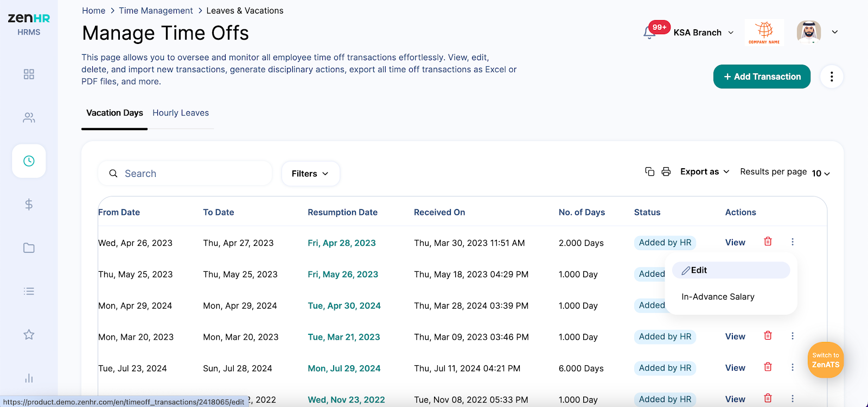Click Added by HR badge in first row
Image resolution: width=868 pixels, height=407 pixels.
point(665,243)
